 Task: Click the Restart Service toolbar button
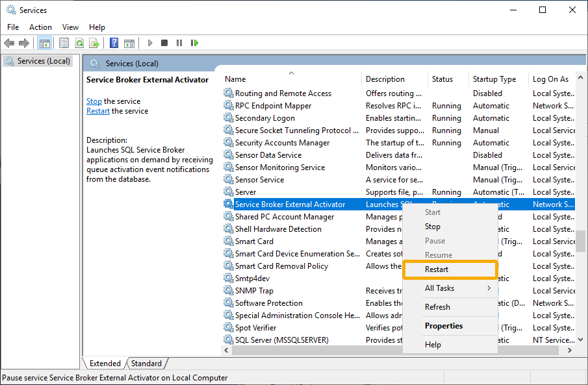pos(194,43)
